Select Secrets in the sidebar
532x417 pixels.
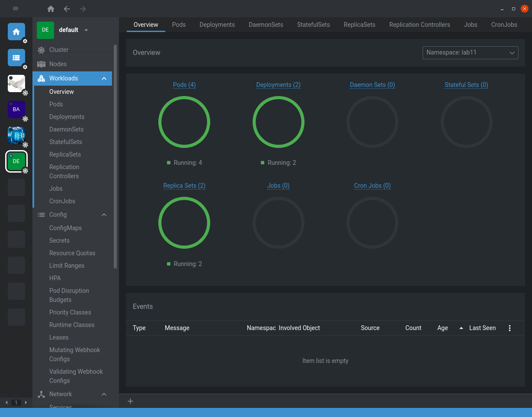click(x=59, y=241)
